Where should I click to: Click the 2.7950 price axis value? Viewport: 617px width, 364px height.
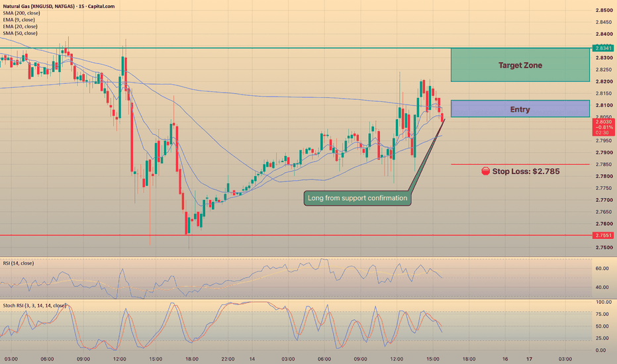pyautogui.click(x=604, y=140)
